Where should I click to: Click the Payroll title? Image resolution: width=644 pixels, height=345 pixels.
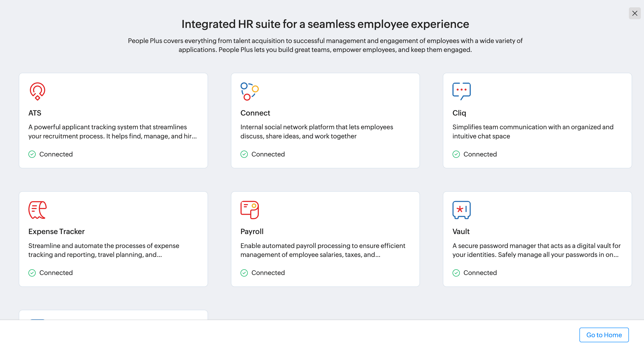[252, 232]
